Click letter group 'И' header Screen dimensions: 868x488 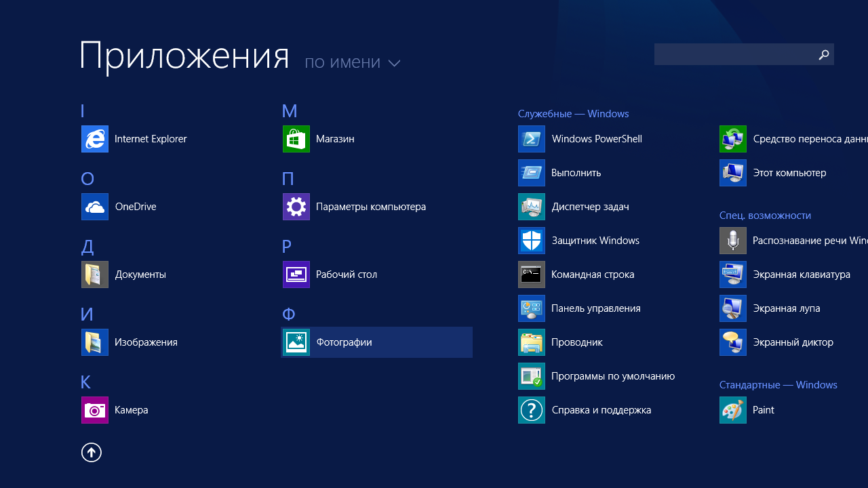[87, 314]
